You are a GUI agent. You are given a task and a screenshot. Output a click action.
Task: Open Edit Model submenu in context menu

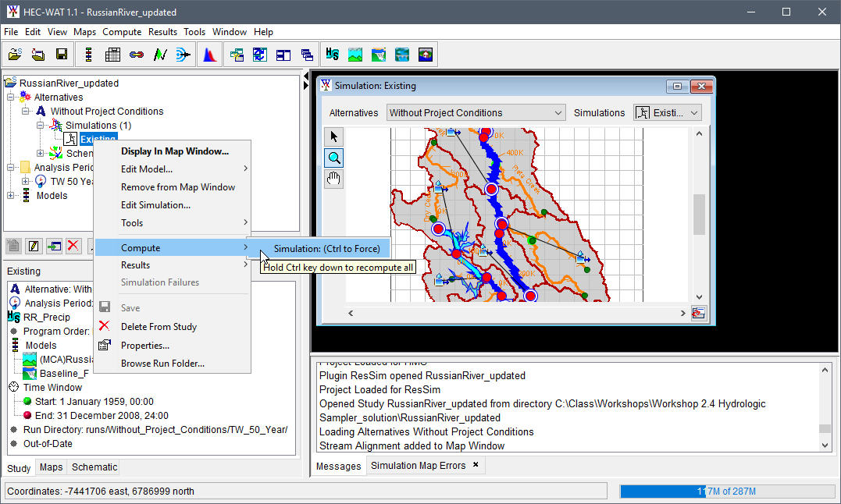pyautogui.click(x=173, y=169)
